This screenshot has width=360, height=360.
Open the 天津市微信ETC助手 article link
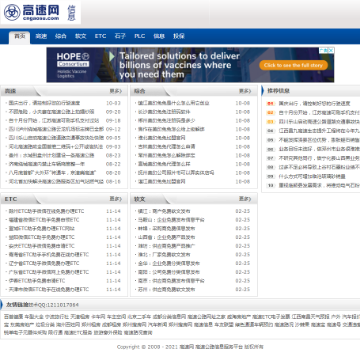[x=48, y=289]
